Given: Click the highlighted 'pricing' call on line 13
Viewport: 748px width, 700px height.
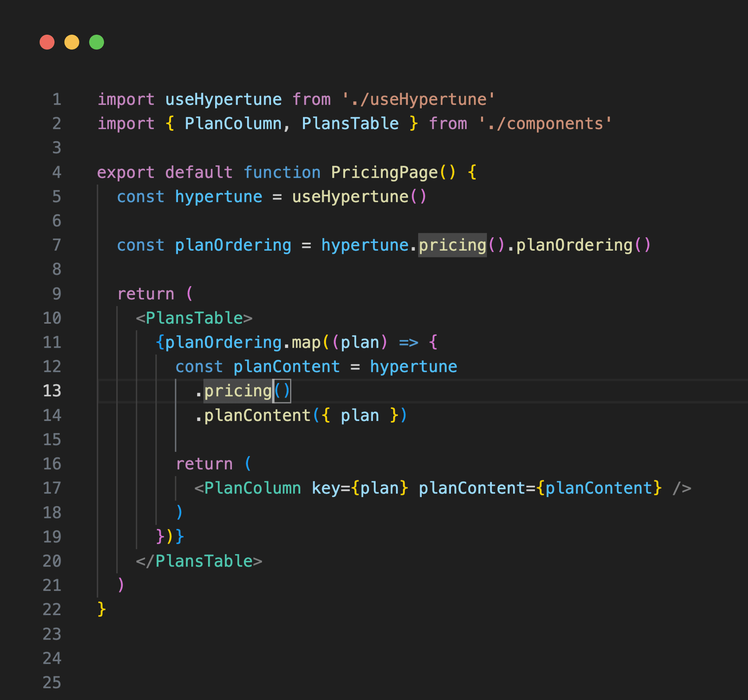Looking at the screenshot, I should pyautogui.click(x=238, y=391).
